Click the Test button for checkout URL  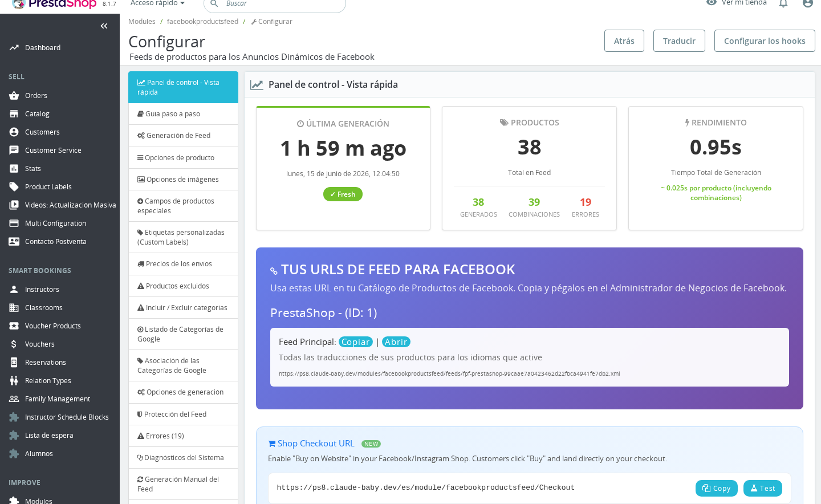pyautogui.click(x=763, y=489)
